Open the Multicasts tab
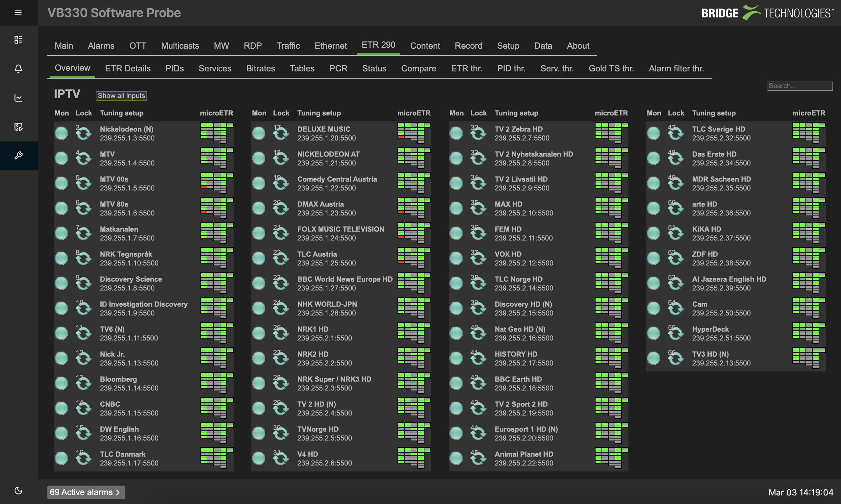 pos(180,46)
